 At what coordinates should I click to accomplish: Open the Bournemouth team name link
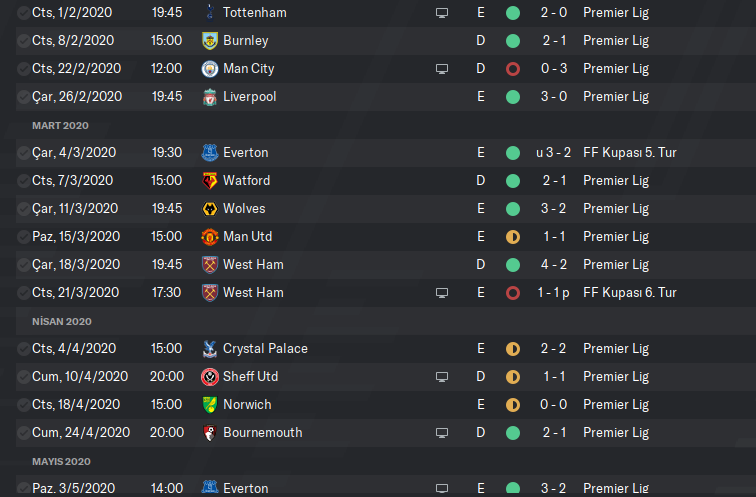click(262, 433)
